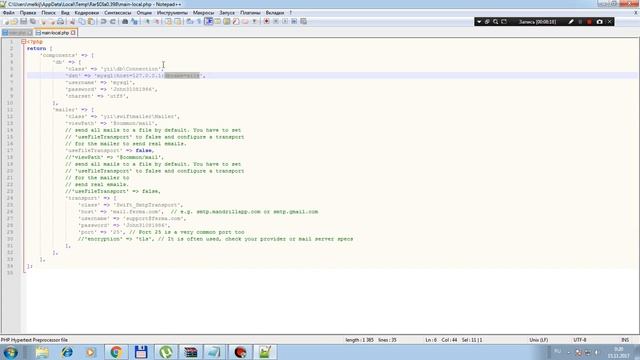Image resolution: width=640 pixels, height=360 pixels.
Task: Click Run macro multiple times icon
Action: (294, 21)
